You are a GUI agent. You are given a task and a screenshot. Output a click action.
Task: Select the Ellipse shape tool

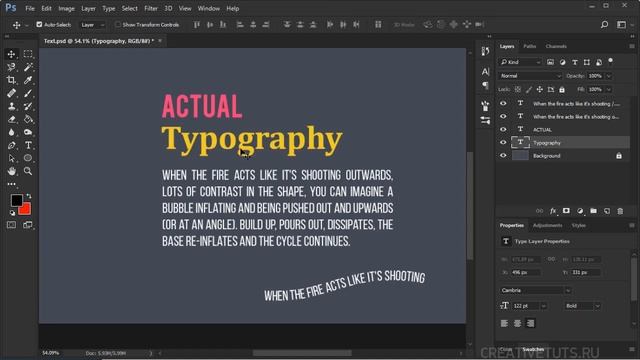[28, 158]
